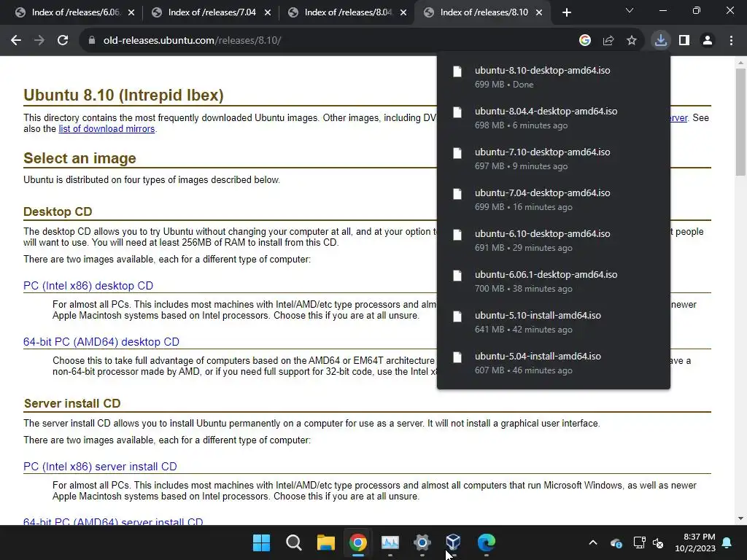Screen dimensions: 747x560
Task: Click file icon of ubuntu-8.10-desktop-amd64.iso
Action: coord(457,71)
